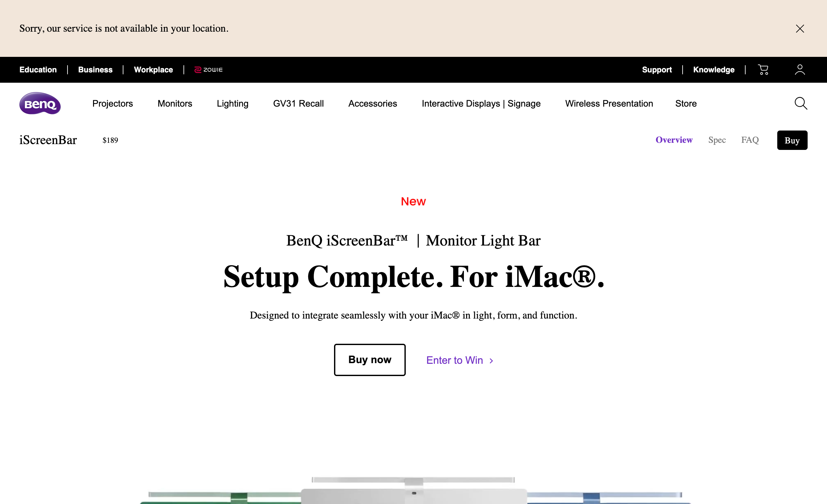Open Wireless Presentation menu
The width and height of the screenshot is (827, 504).
coord(609,103)
